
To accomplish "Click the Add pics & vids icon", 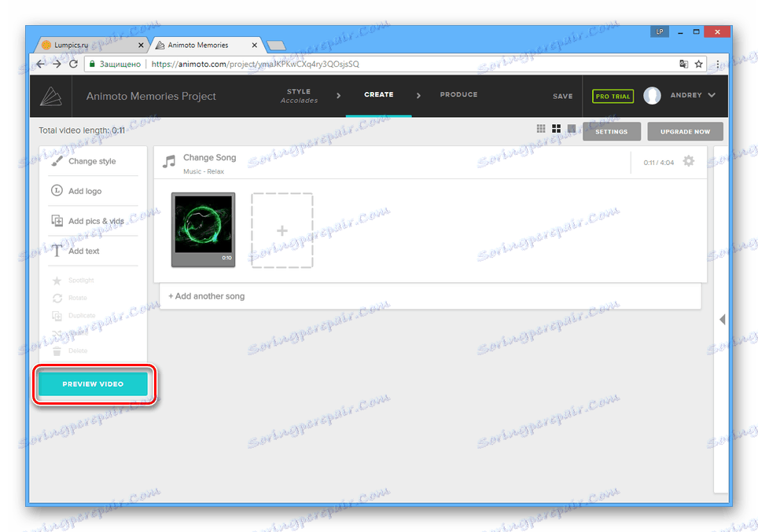I will click(x=57, y=221).
